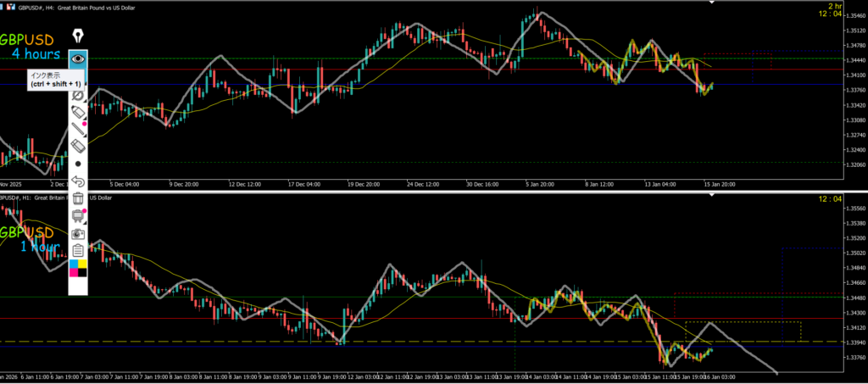Pick the yellow color swatch
This screenshot has width=868, height=384.
click(83, 265)
